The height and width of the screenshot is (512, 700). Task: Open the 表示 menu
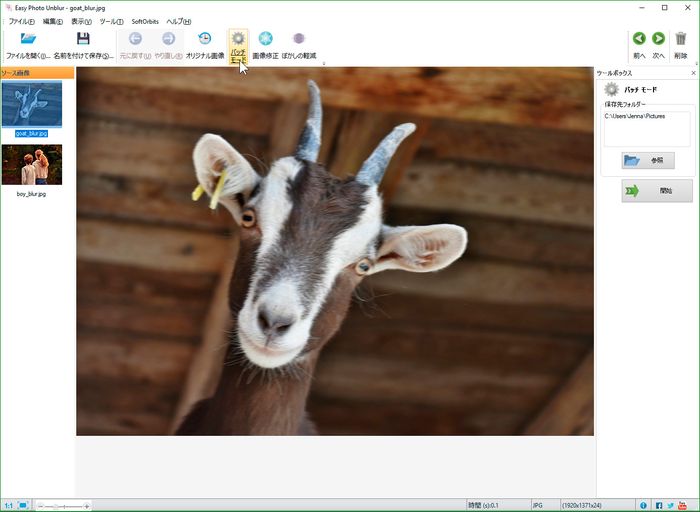(x=81, y=21)
